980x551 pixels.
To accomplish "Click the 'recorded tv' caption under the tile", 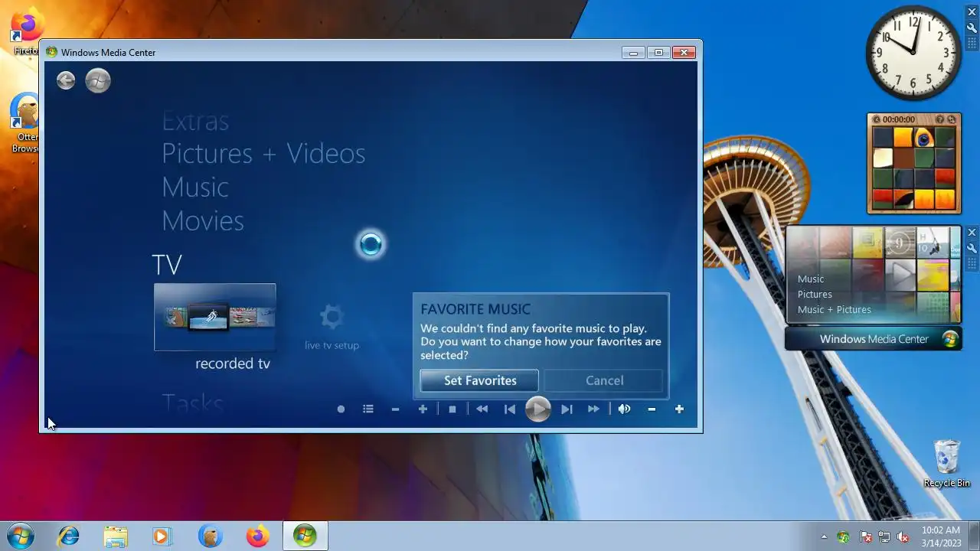I will click(x=233, y=364).
